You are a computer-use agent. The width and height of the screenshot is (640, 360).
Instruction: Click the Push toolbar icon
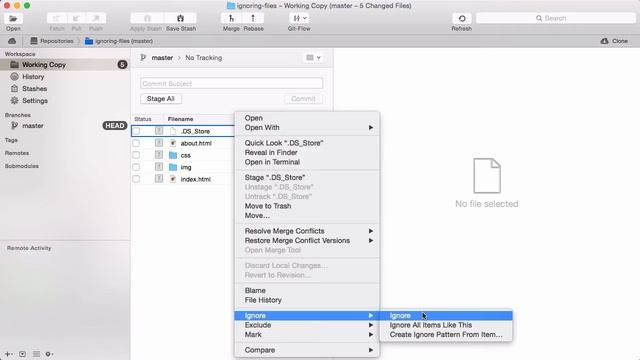pyautogui.click(x=96, y=18)
